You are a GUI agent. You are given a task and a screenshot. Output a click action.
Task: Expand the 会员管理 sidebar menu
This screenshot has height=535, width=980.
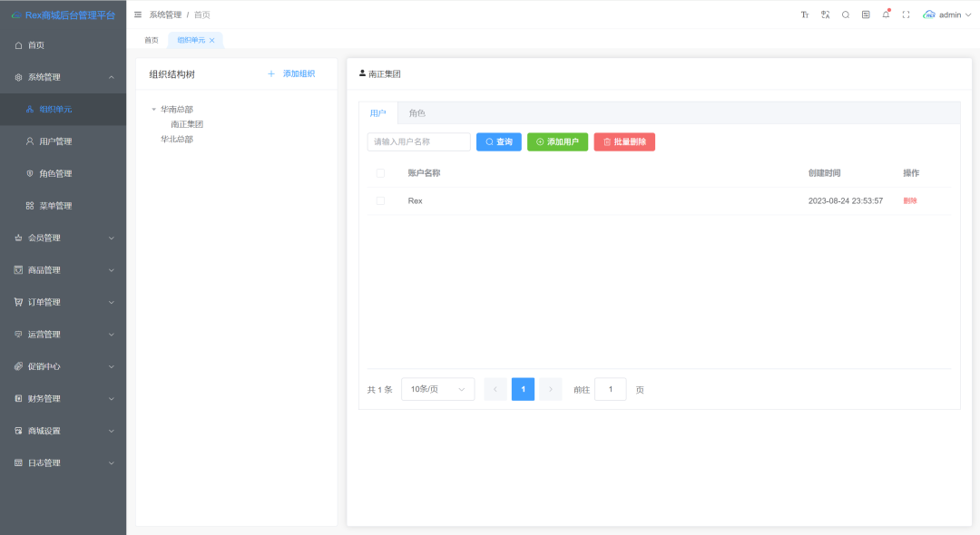click(63, 238)
